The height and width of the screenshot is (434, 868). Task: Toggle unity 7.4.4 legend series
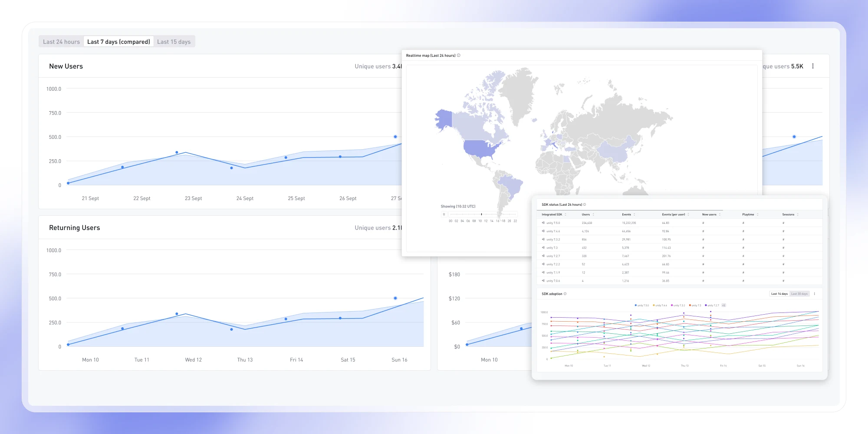[x=660, y=305]
